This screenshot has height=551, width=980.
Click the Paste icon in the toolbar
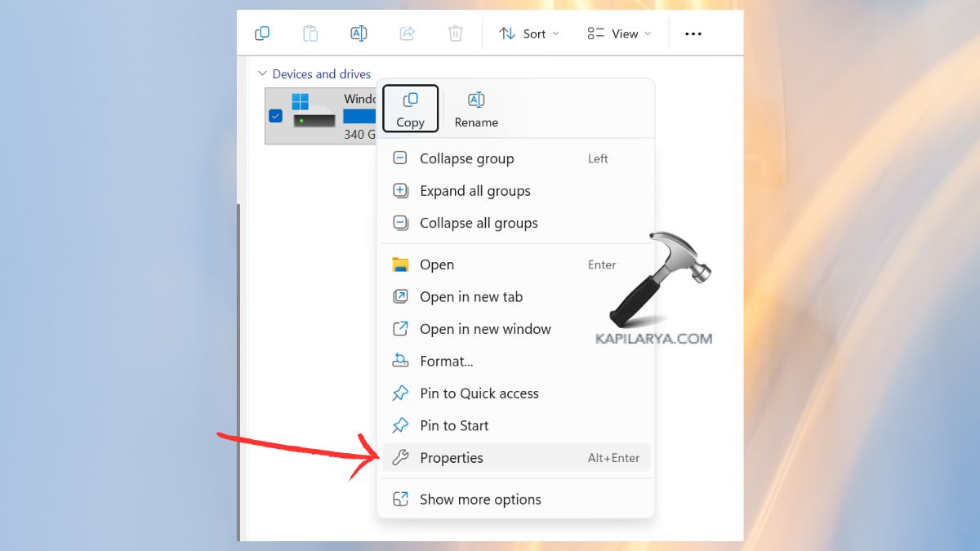[310, 33]
